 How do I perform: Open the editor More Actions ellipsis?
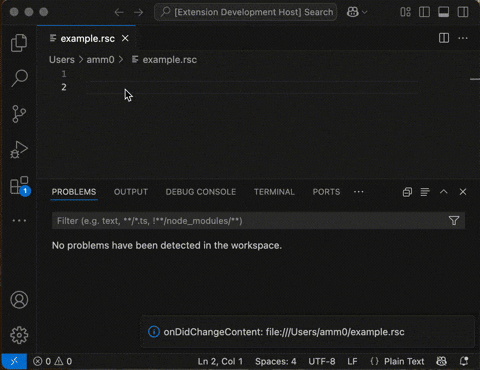tap(463, 38)
